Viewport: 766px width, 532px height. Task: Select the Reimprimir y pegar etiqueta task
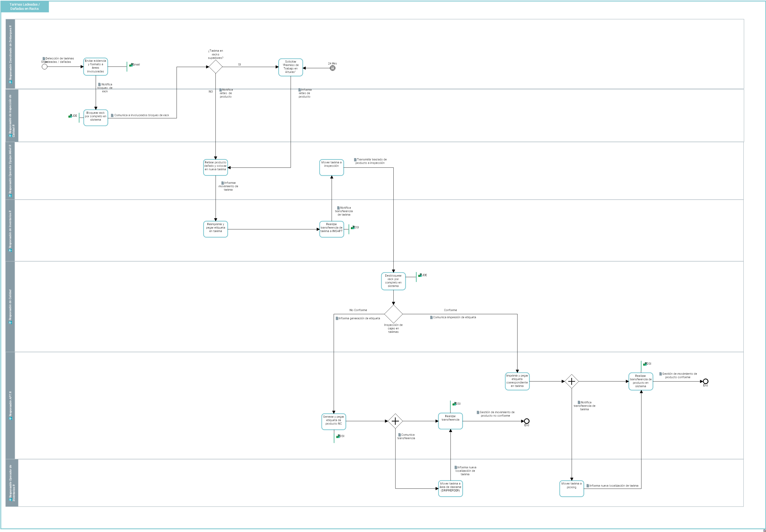216,229
